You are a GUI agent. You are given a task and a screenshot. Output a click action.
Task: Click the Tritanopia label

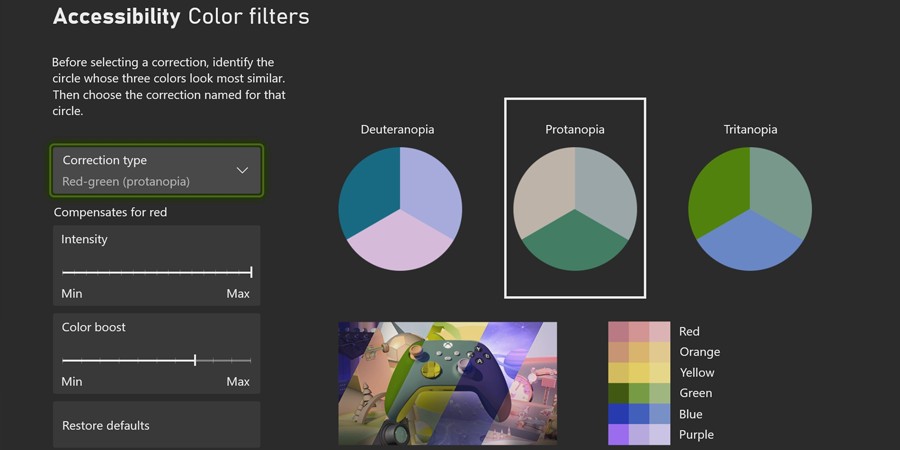click(751, 130)
